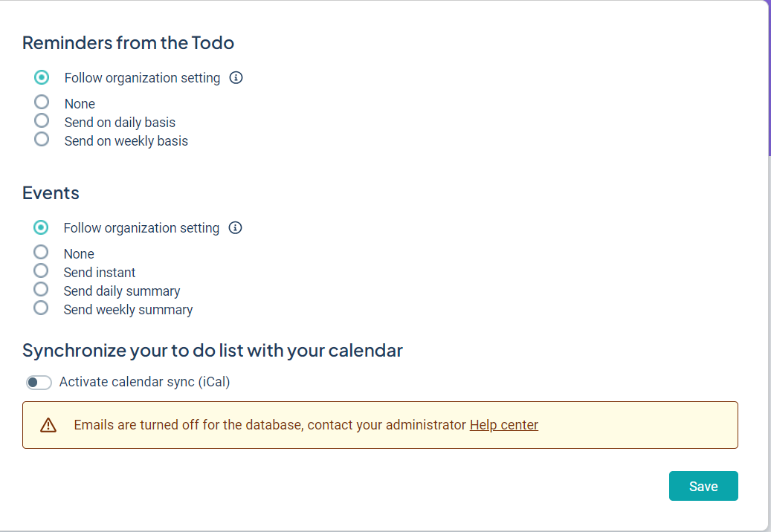This screenshot has width=771, height=532.
Task: Click 'Activate calendar sync (iCal)' label text
Action: coord(144,382)
